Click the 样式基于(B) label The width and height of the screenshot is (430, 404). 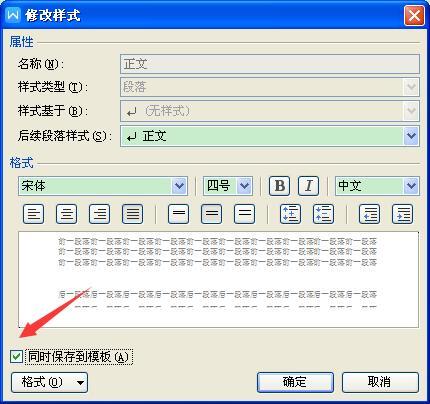[x=53, y=111]
